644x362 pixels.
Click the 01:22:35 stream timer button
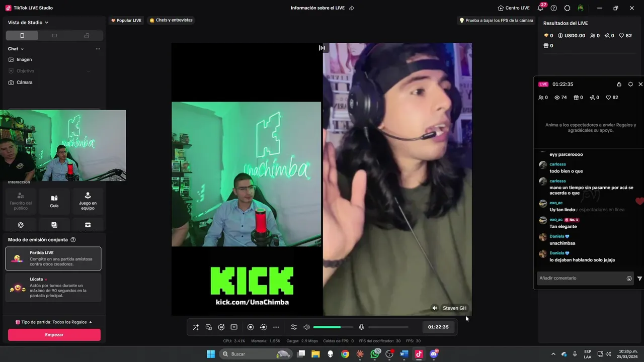(438, 327)
